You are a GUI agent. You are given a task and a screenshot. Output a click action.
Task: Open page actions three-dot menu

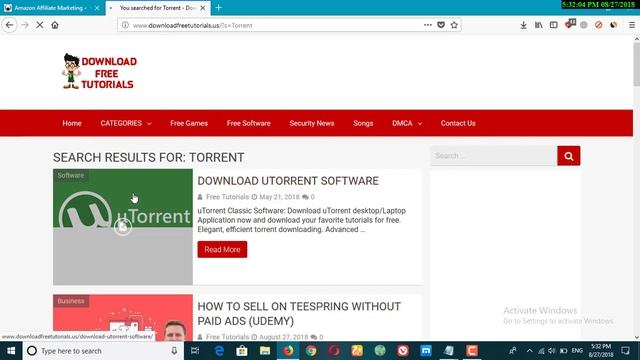[427, 25]
